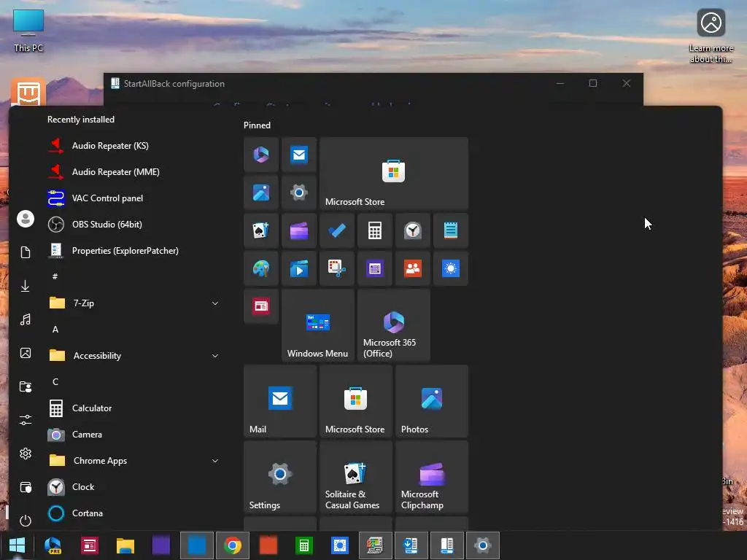Open the This PC desktop icon
The image size is (747, 560).
pyautogui.click(x=28, y=31)
